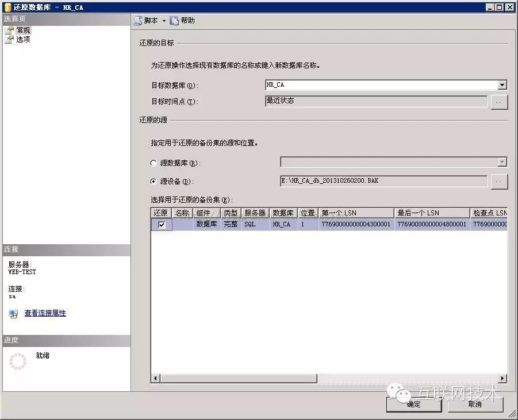This screenshot has height=420, width=518.
Task: Close the restore database window
Action: [x=510, y=7]
